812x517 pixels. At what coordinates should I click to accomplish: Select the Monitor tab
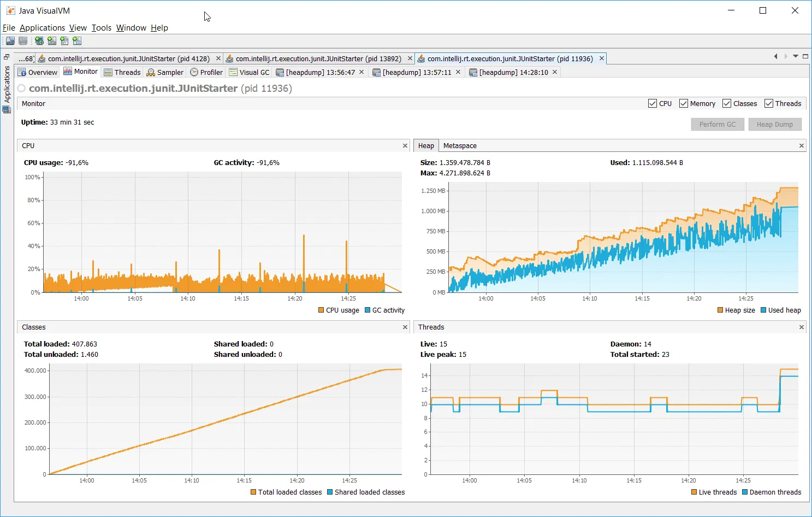pos(81,72)
